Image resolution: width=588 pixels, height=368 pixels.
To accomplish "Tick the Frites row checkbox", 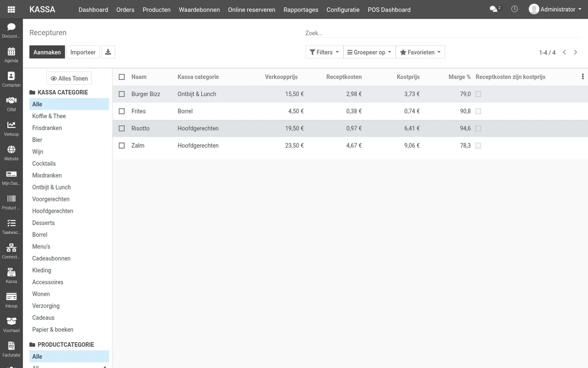I will 122,111.
